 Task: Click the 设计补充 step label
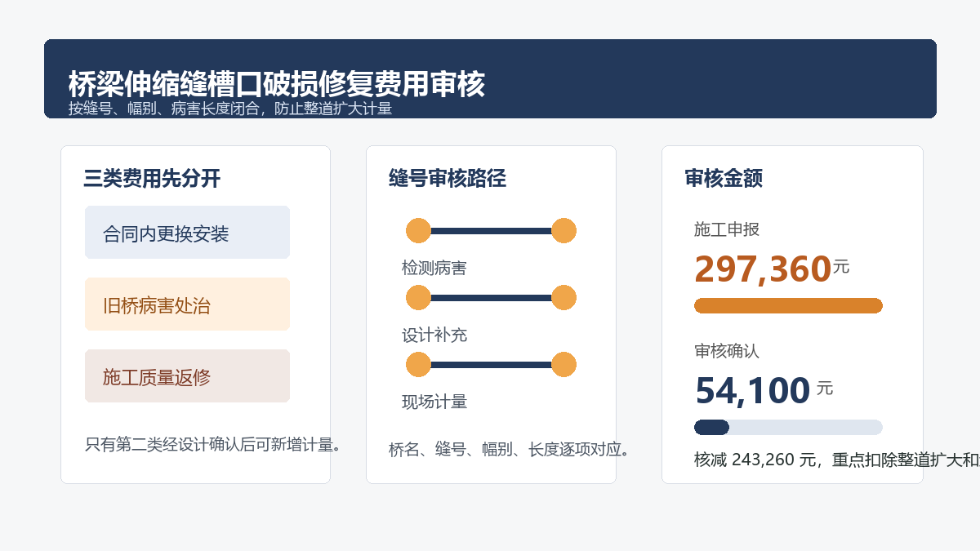[434, 335]
